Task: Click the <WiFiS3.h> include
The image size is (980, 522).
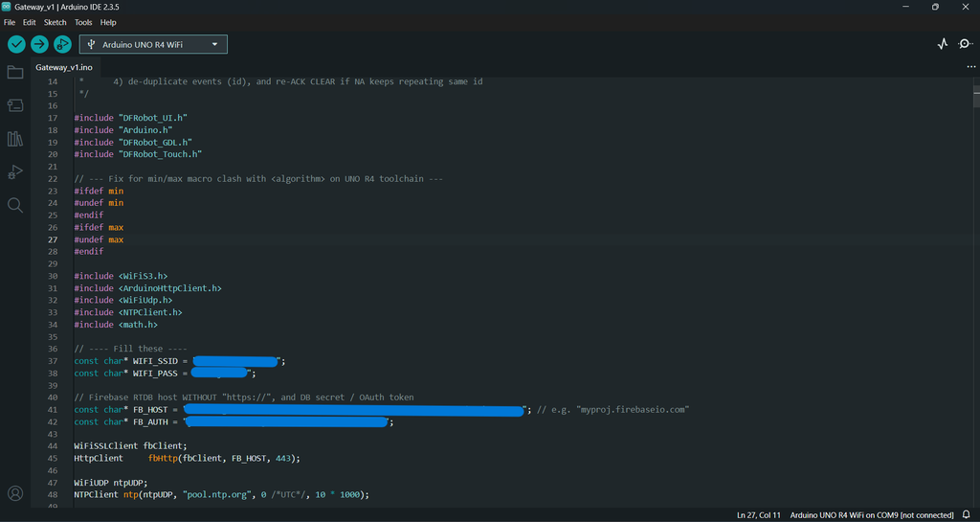Action: pyautogui.click(x=143, y=276)
